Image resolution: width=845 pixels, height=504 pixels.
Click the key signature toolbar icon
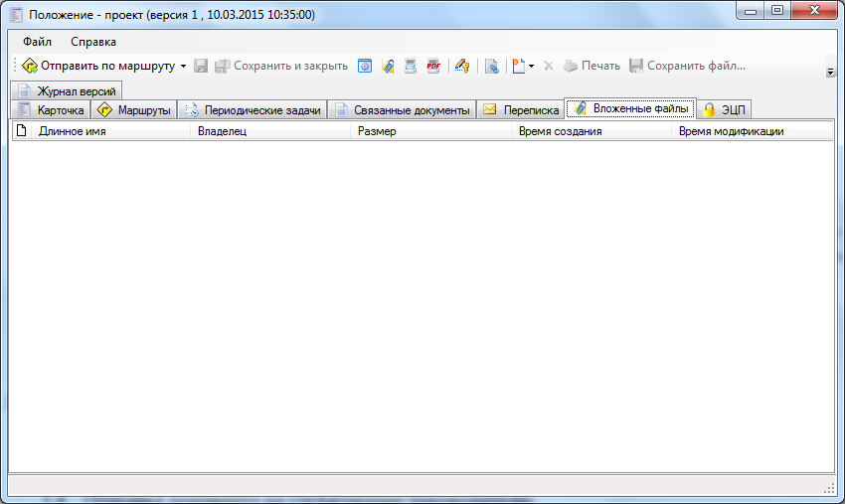tap(462, 66)
